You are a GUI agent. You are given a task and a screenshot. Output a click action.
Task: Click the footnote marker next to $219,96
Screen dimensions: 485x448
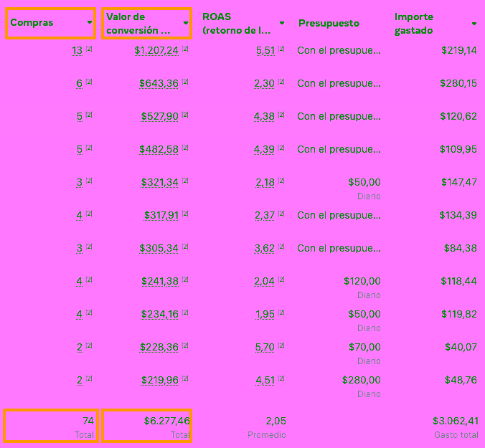pyautogui.click(x=184, y=379)
